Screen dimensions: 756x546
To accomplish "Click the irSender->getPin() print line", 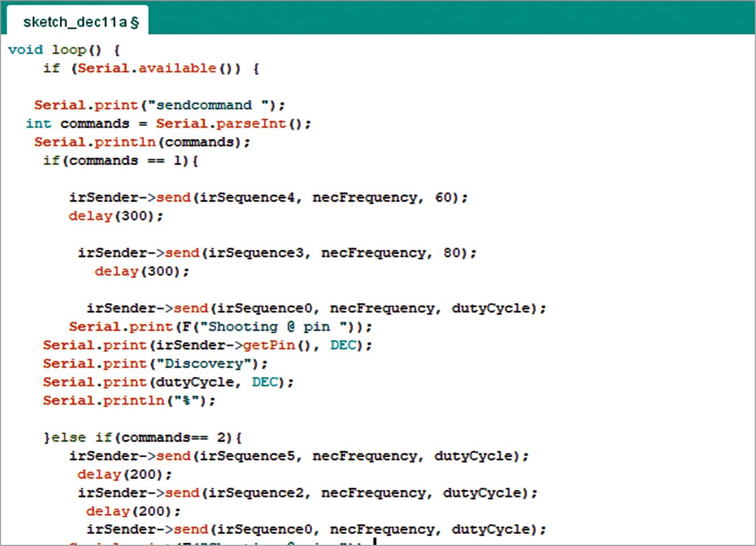I will click(207, 345).
